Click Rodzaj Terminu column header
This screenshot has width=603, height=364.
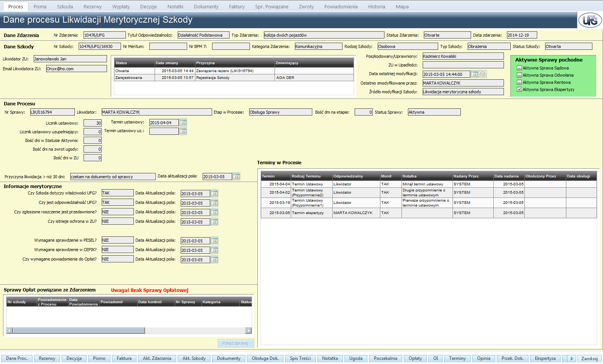point(312,176)
